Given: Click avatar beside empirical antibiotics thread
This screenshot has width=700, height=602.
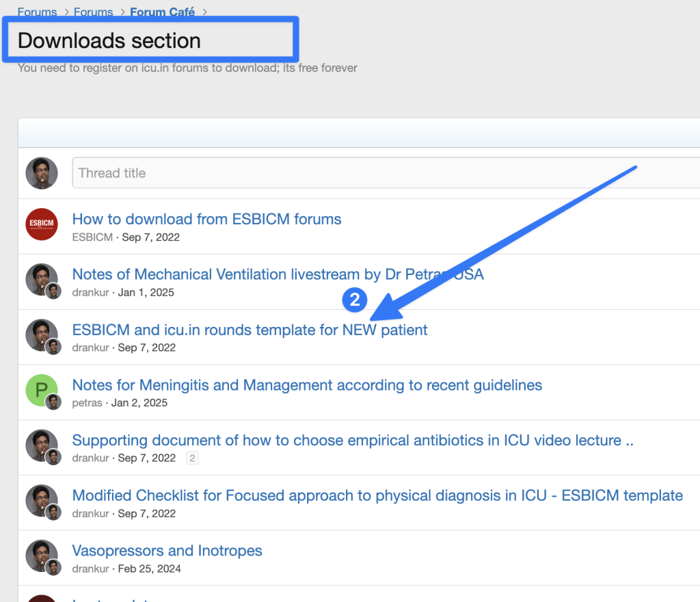Looking at the screenshot, I should pyautogui.click(x=42, y=446).
